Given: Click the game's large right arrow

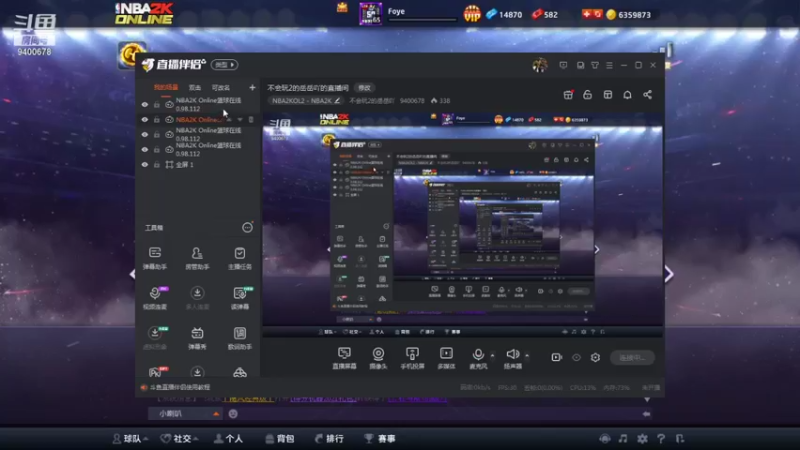Looking at the screenshot, I should tap(669, 274).
